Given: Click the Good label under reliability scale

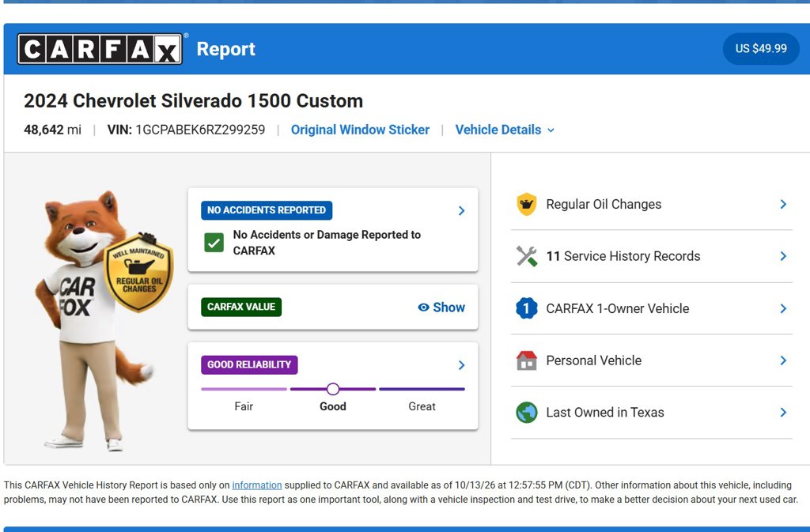Looking at the screenshot, I should point(333,406).
